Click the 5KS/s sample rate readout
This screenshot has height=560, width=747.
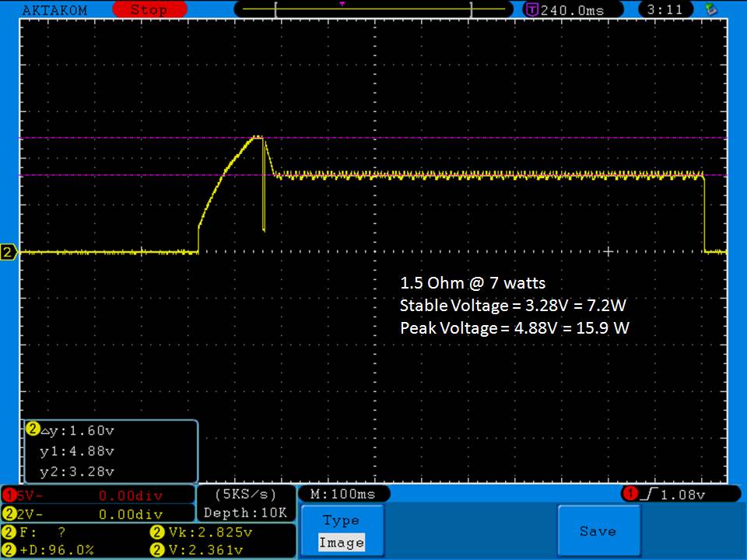[x=245, y=495]
